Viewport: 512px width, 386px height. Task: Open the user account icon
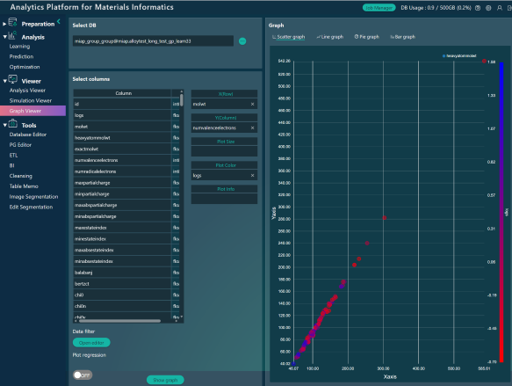click(499, 8)
